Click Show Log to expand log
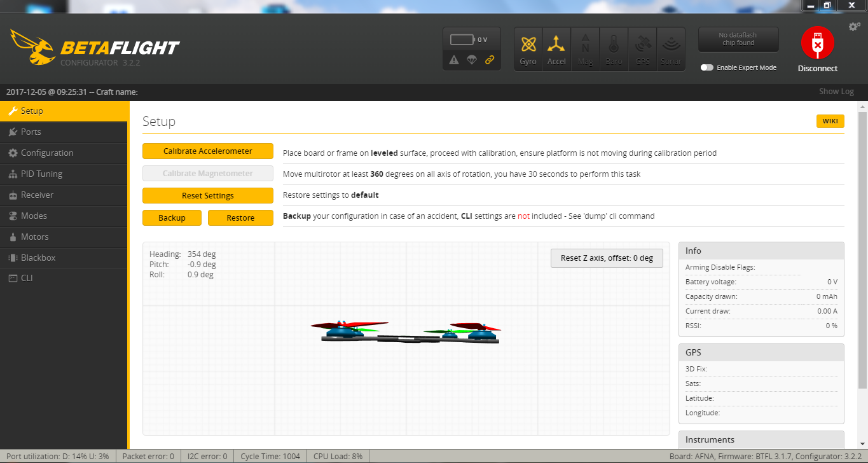The height and width of the screenshot is (463, 868). (x=836, y=92)
